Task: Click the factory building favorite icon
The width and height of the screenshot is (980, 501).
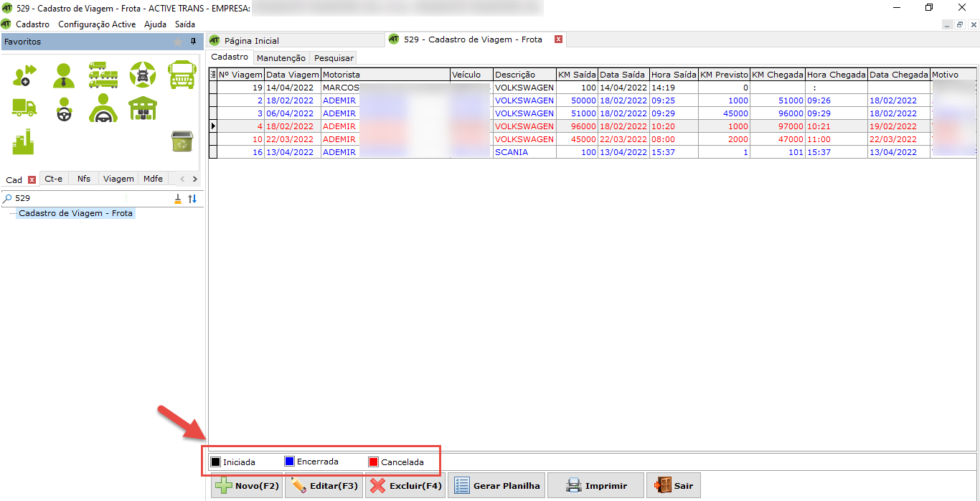Action: (23, 142)
